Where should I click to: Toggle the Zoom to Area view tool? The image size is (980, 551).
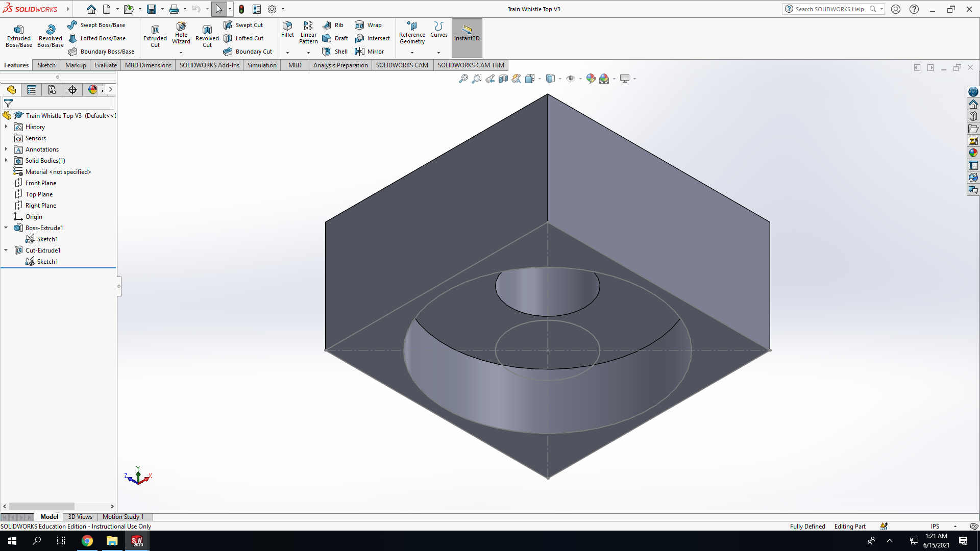click(476, 79)
